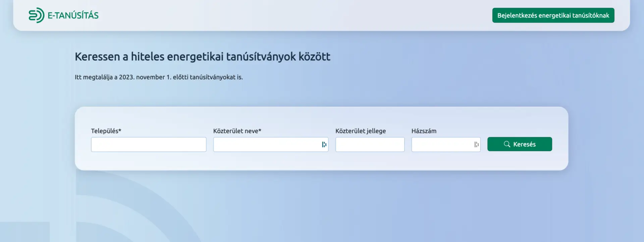Viewport: 644px width, 242px height.
Task: Click the Közterület neve* label
Action: click(x=237, y=131)
